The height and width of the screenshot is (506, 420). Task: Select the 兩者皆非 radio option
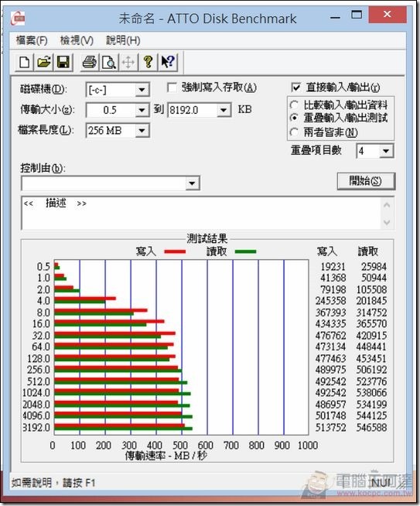tap(294, 132)
